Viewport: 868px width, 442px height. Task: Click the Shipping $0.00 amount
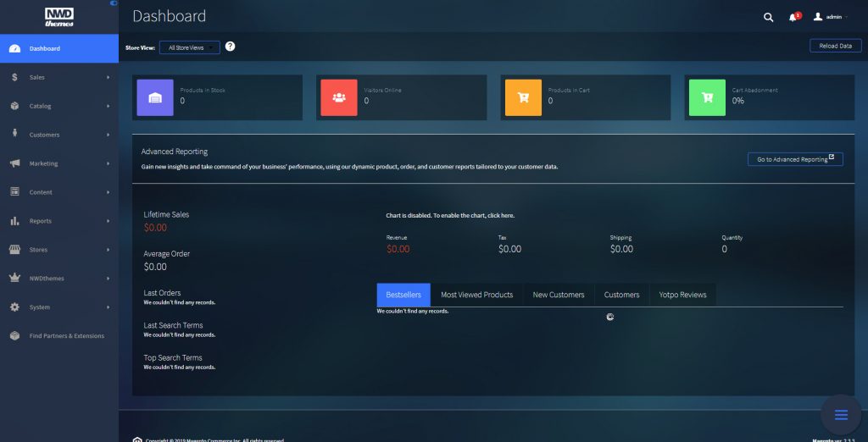pos(621,249)
